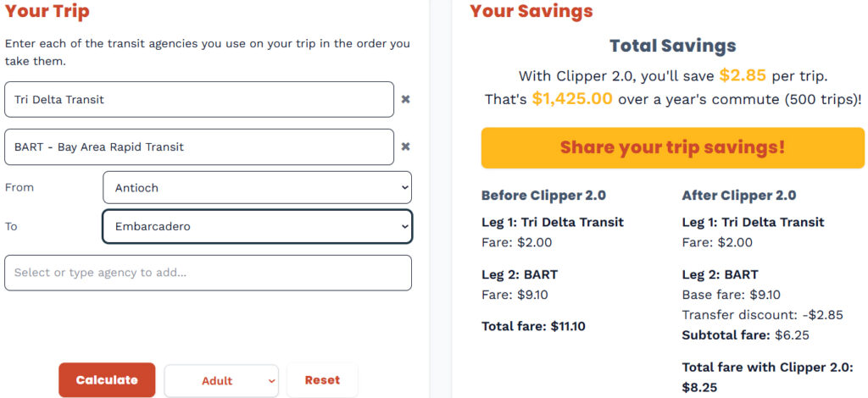
Task: Reset the trip form
Action: click(322, 380)
